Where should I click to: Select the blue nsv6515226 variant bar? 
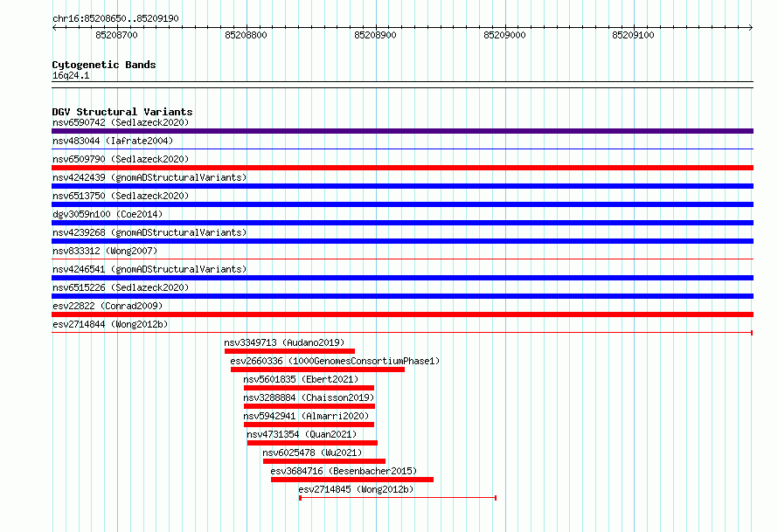click(x=402, y=296)
